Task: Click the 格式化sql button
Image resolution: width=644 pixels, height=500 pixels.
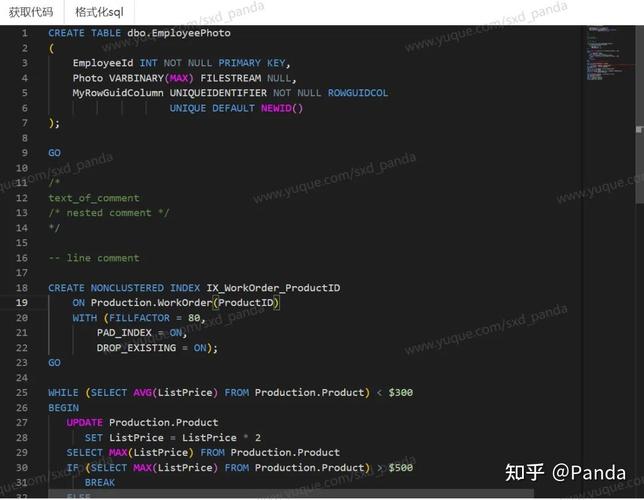Action: click(99, 12)
